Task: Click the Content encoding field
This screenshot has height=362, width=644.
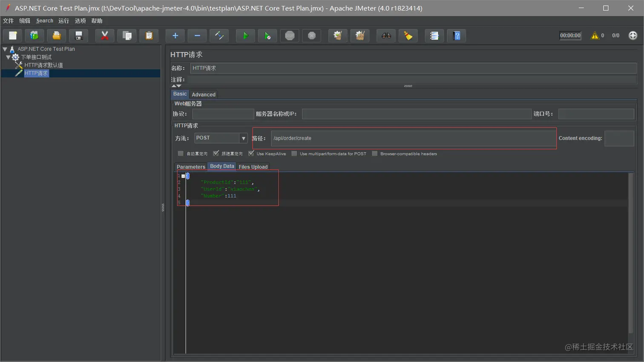Action: 619,138
